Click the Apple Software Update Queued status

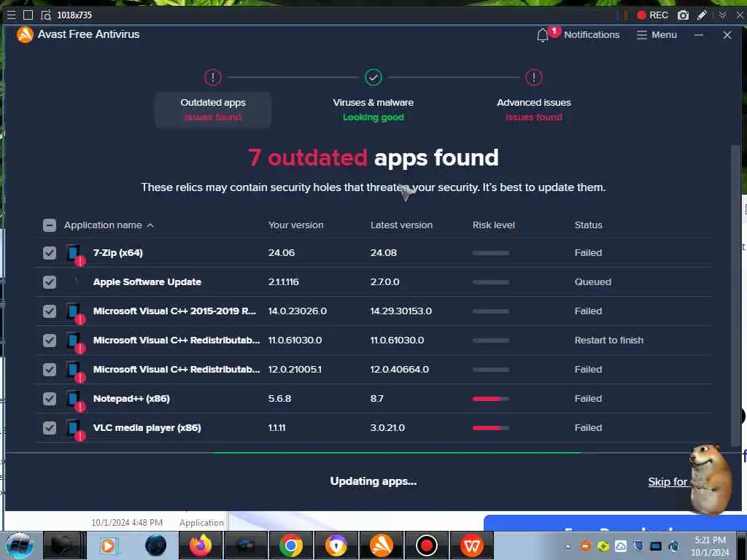coord(592,282)
